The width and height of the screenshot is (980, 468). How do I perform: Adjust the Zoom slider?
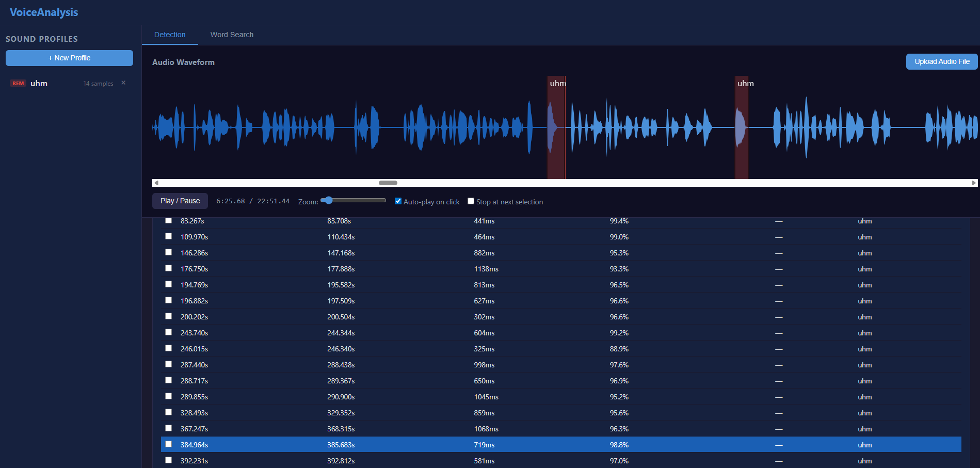[353, 200]
